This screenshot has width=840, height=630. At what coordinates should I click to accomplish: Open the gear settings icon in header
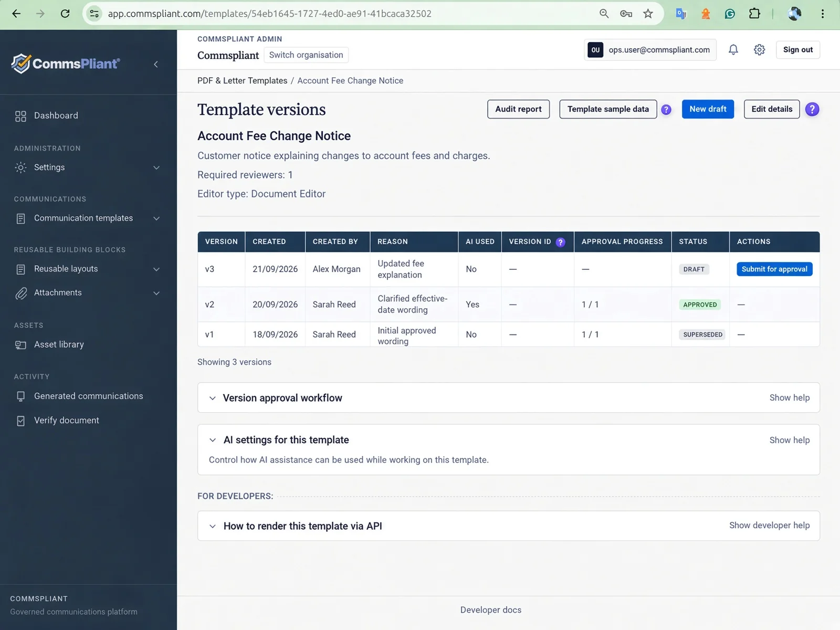click(x=759, y=50)
